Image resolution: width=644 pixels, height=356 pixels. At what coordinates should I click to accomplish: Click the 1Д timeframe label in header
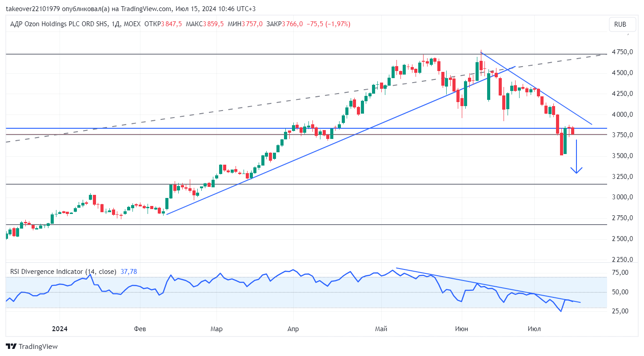(115, 24)
